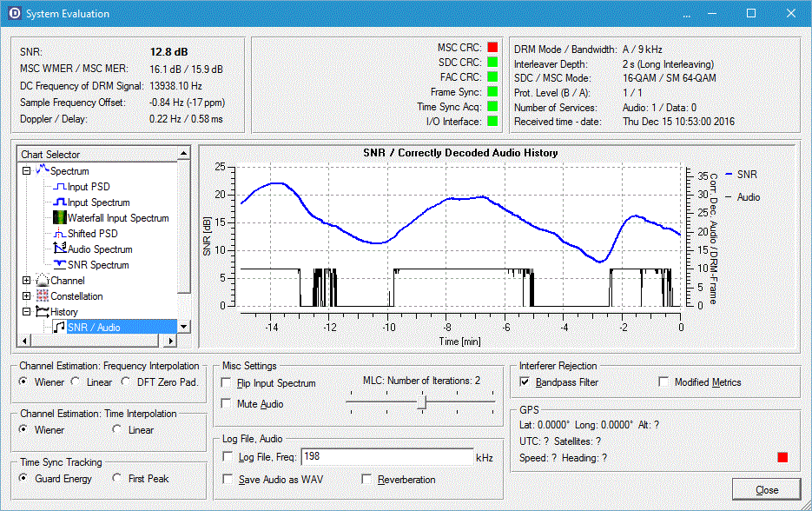Viewport: 812px width, 511px height.
Task: Select Input PSD in chart tree
Action: pyautogui.click(x=89, y=187)
